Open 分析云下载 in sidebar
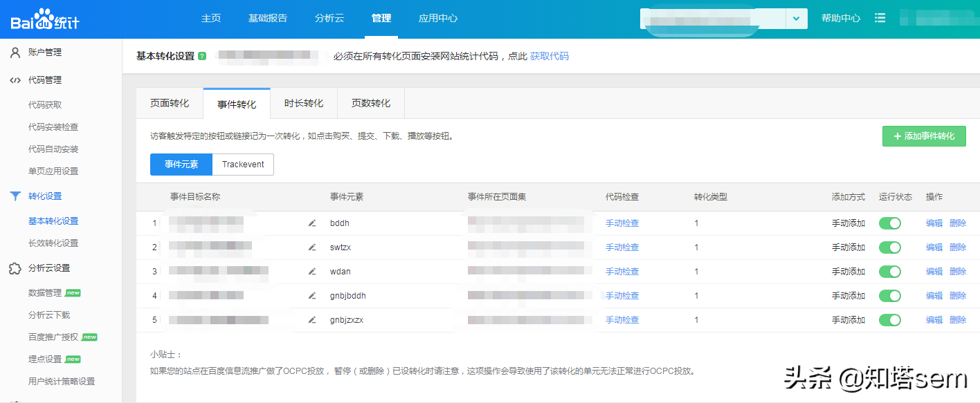Viewport: 980px width, 403px height. [x=49, y=315]
